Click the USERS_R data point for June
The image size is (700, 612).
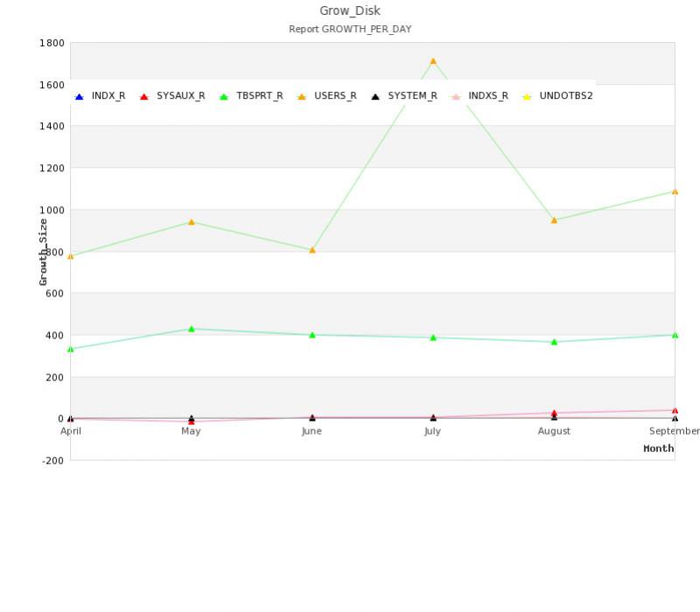(312, 250)
